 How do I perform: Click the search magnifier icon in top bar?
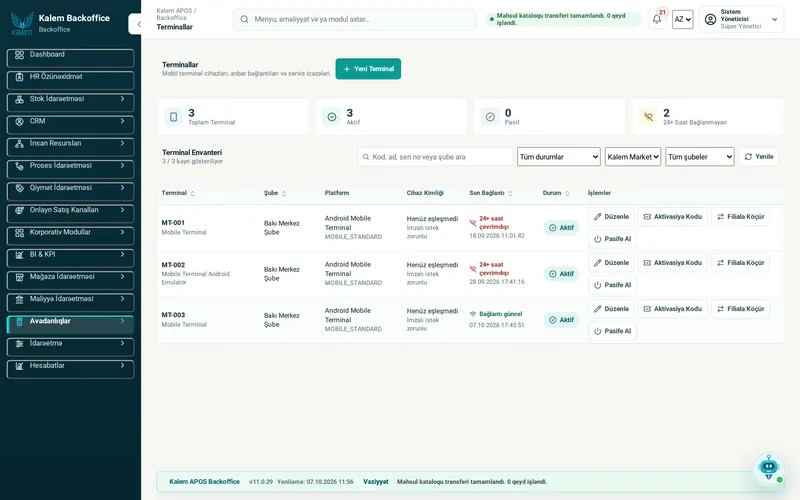(244, 19)
